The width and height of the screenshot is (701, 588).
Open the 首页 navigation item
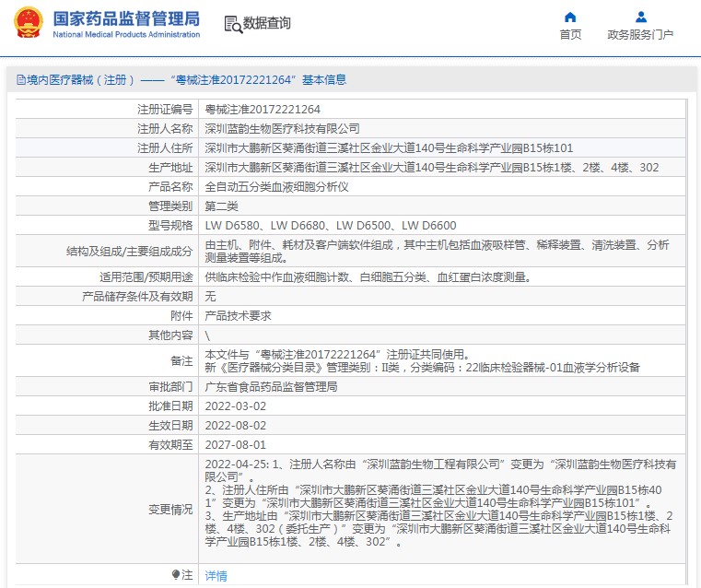pyautogui.click(x=570, y=35)
